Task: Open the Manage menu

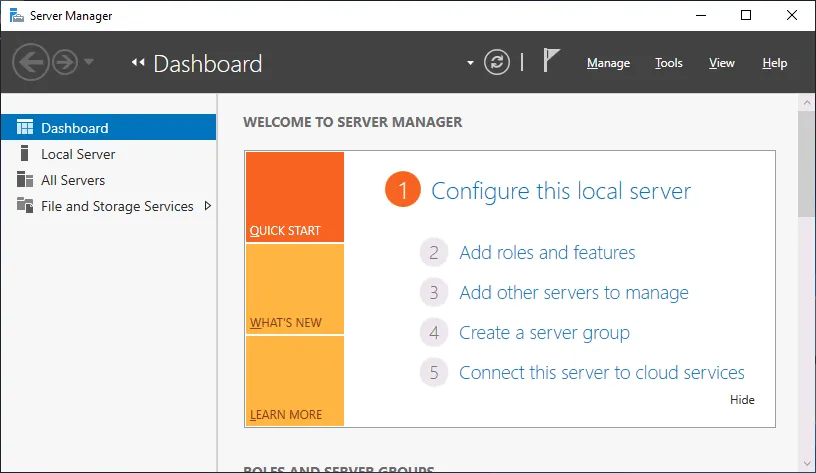Action: tap(608, 63)
